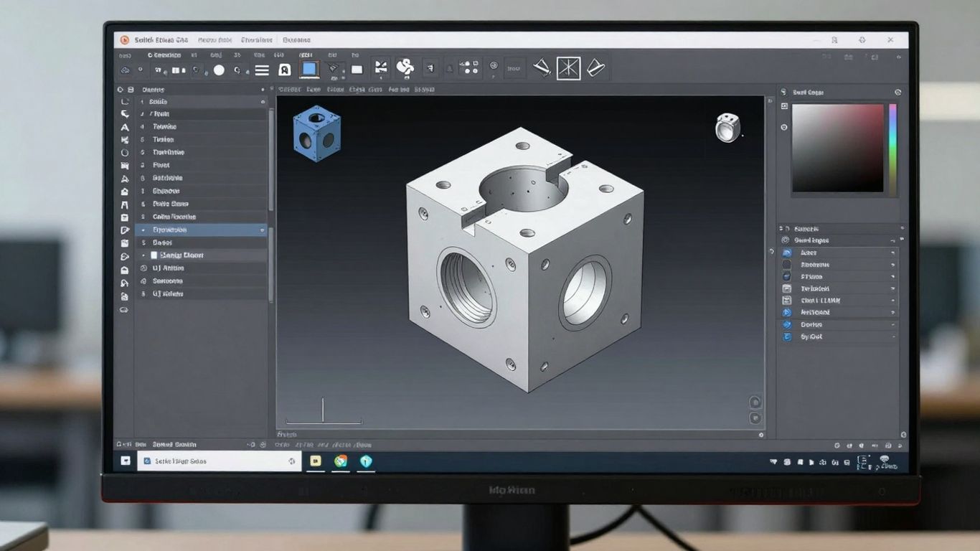The height and width of the screenshot is (551, 980).
Task: Expand the first material entry in the right panel
Action: (893, 252)
